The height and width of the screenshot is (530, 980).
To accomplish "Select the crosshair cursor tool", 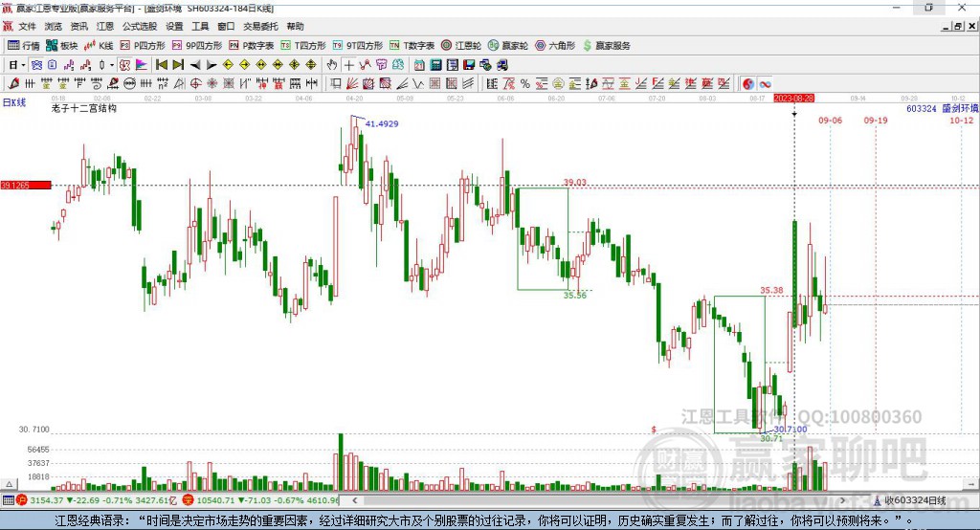I will pyautogui.click(x=348, y=65).
